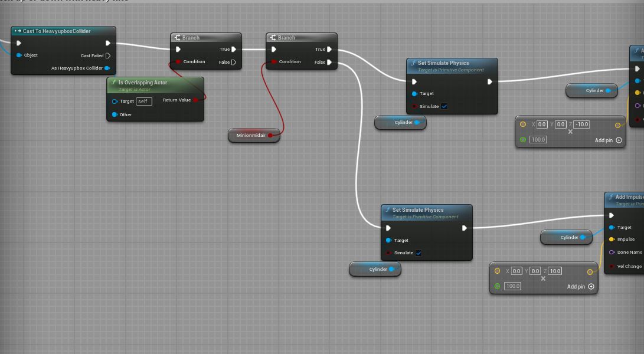Click the 100.0 field in the lower multiply node
Image resolution: width=644 pixels, height=354 pixels.
[512, 286]
